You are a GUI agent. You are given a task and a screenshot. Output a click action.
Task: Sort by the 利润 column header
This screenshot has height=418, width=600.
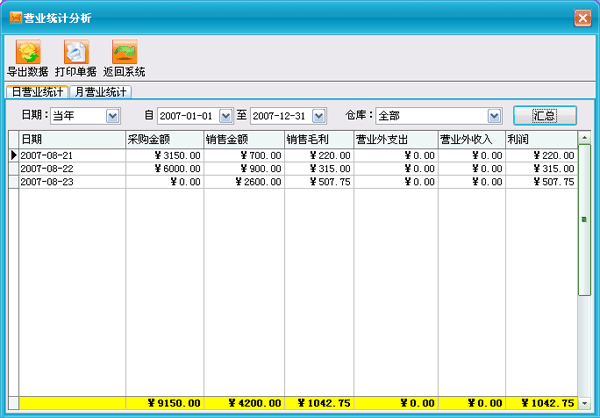tap(540, 139)
